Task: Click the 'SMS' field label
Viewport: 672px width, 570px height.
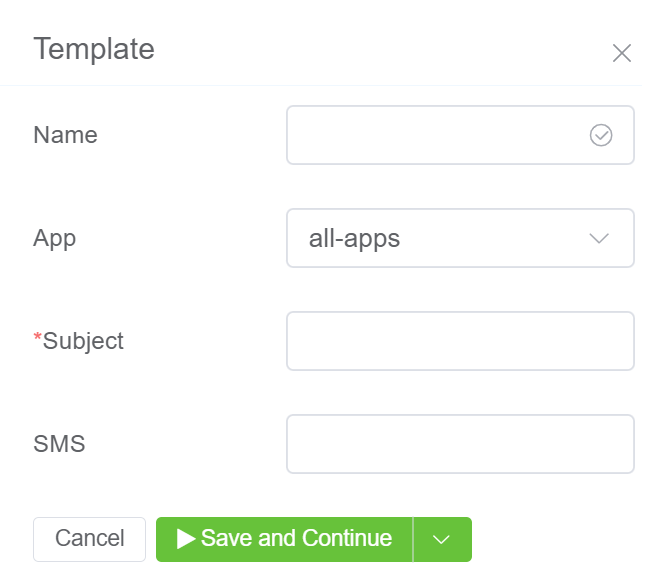Action: tap(59, 444)
